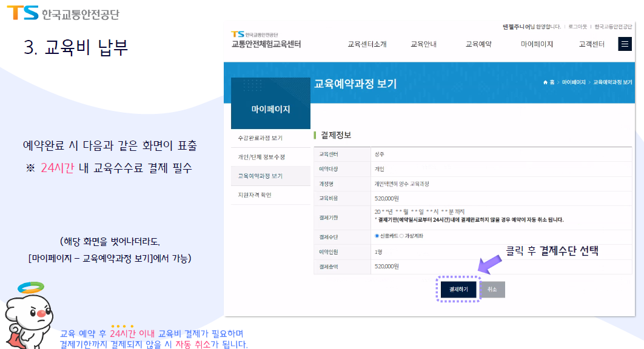
Task: Click the 3. 교육비 납부 slide title
Action: 76,47
